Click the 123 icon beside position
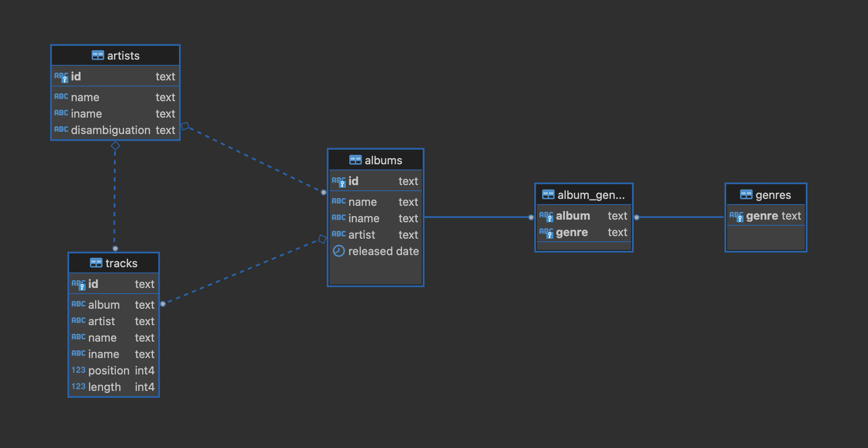 pos(78,370)
